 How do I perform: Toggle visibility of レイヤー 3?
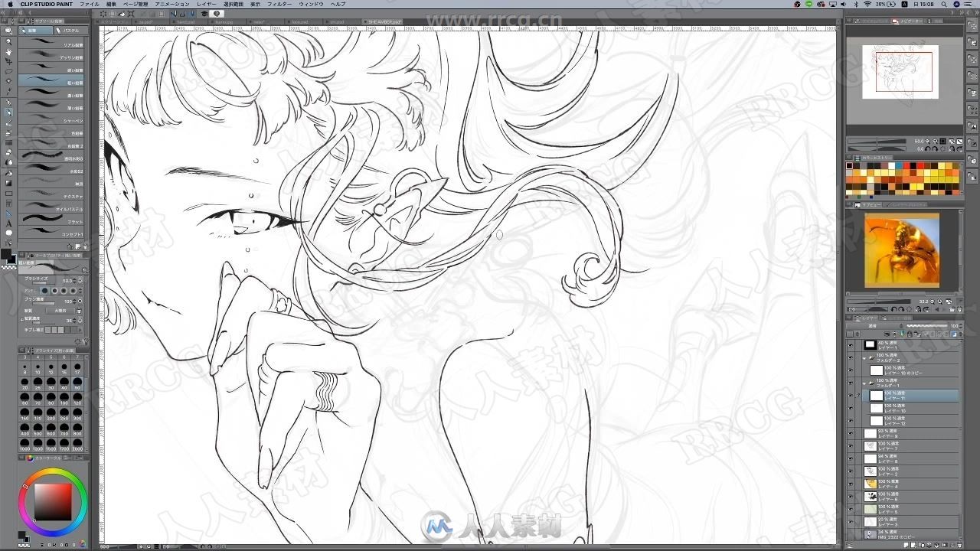850,521
